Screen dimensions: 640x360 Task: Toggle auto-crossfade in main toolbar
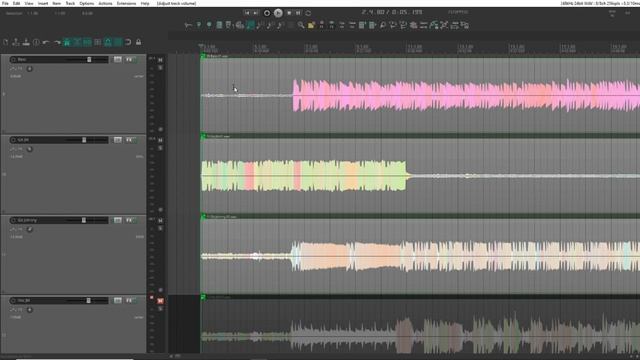[77, 42]
